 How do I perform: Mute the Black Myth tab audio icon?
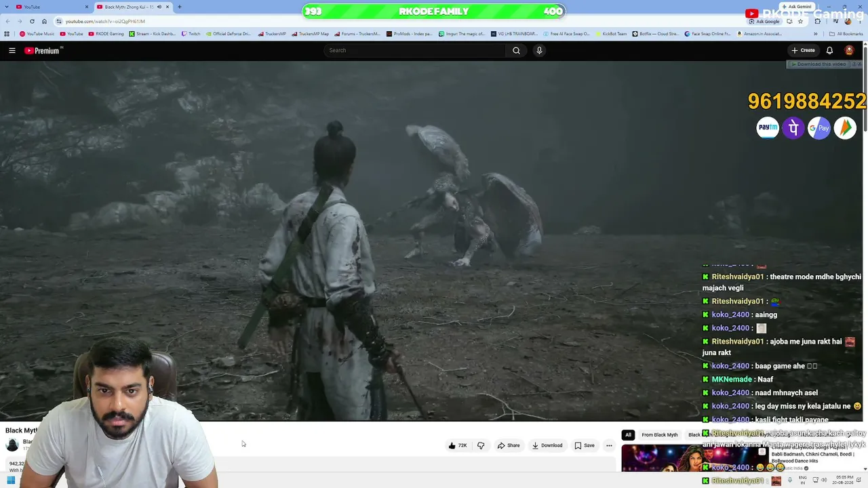pyautogui.click(x=159, y=7)
